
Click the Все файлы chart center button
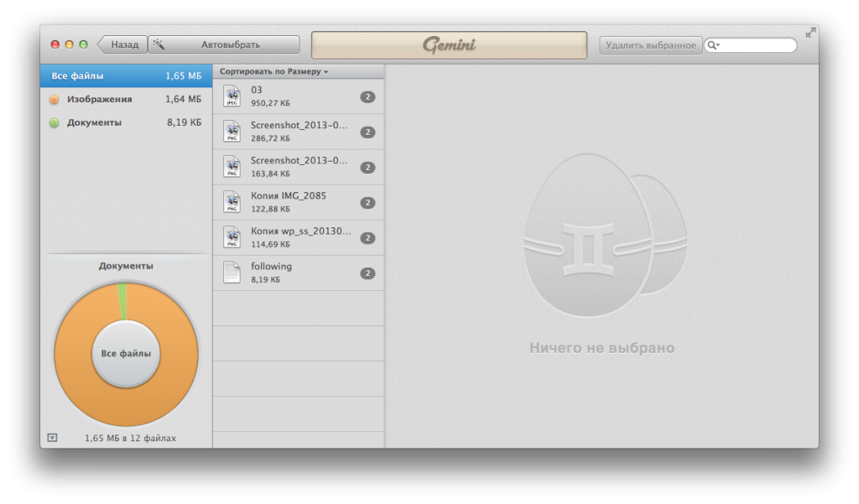(126, 354)
